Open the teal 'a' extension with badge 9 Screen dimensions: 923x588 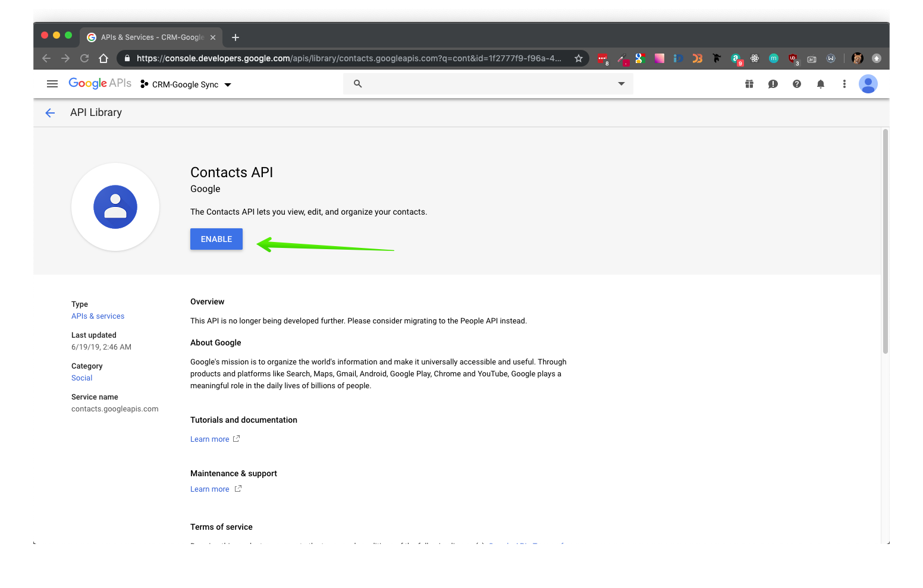point(736,58)
